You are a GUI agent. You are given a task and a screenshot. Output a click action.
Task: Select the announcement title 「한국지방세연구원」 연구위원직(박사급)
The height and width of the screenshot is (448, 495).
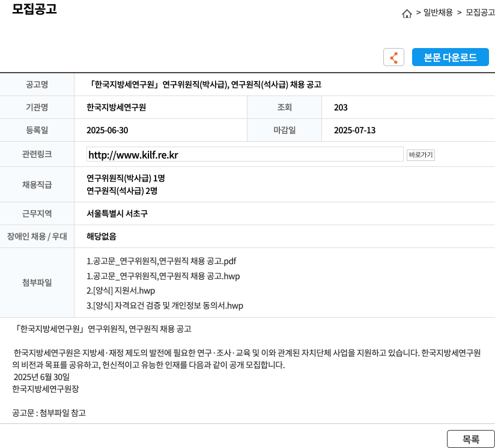tap(204, 85)
